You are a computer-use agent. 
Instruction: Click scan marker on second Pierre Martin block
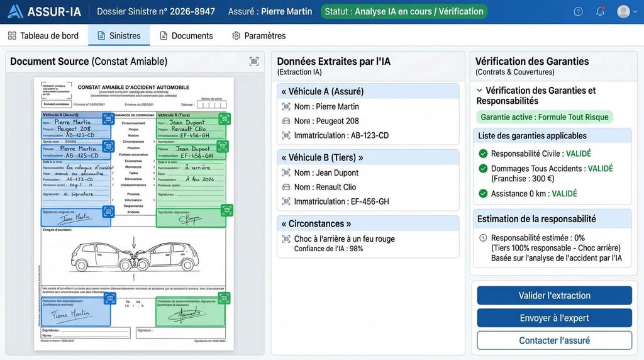[108, 146]
